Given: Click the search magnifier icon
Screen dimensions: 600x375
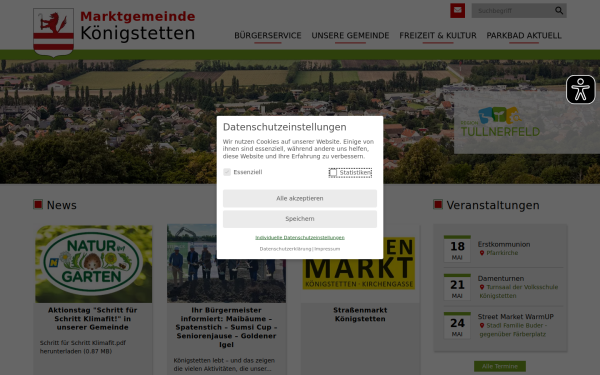Looking at the screenshot, I should click(559, 11).
